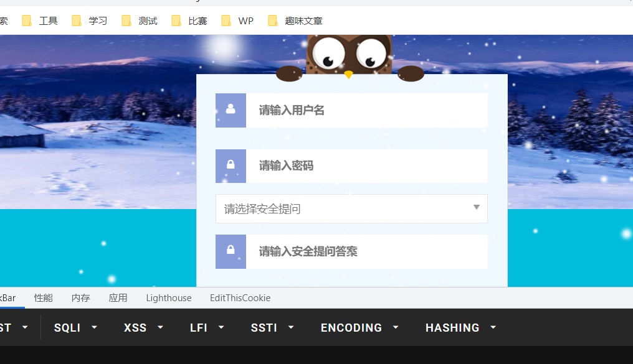Click the user icon beside username field
This screenshot has height=364, width=633.
click(231, 110)
